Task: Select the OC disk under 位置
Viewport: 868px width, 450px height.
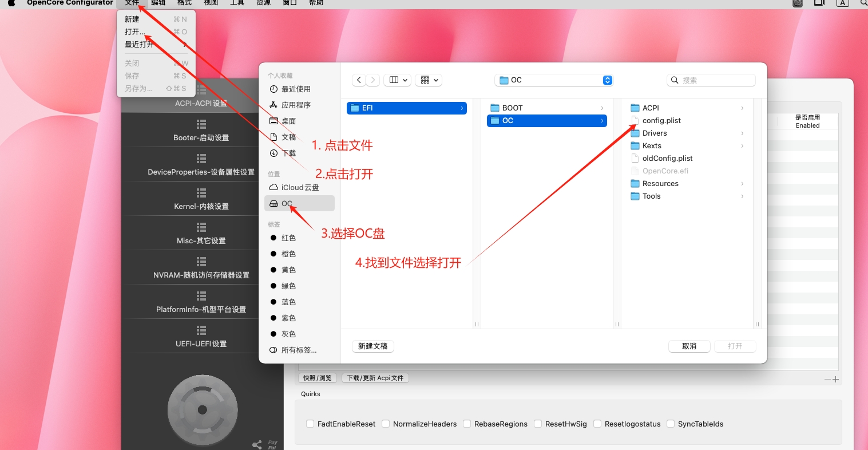Action: (x=299, y=203)
